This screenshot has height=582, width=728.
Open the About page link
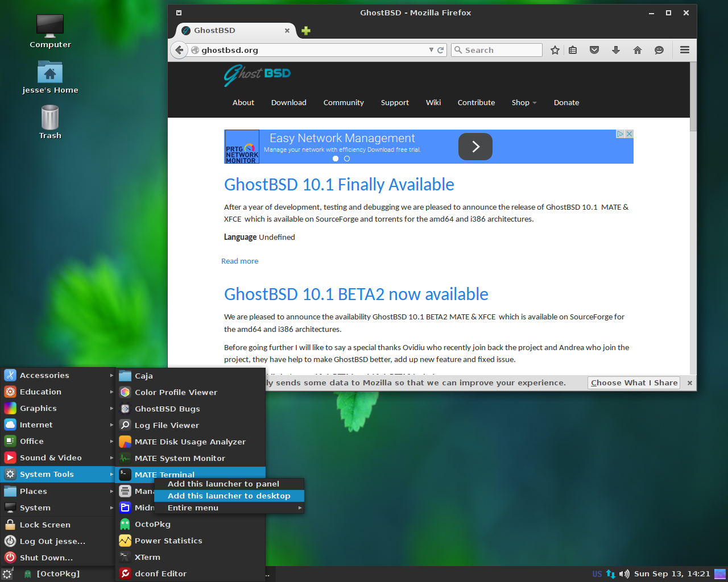[243, 103]
